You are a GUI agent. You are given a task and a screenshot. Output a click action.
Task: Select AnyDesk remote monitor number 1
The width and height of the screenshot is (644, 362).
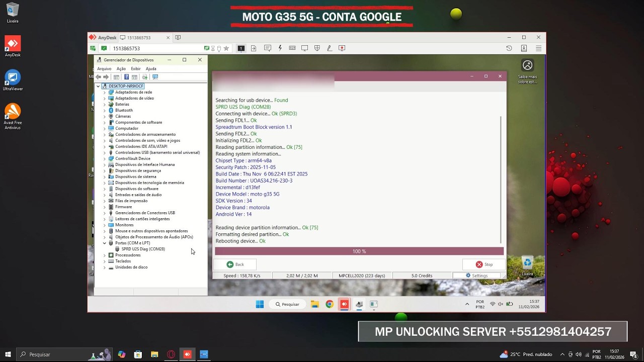[x=241, y=48]
